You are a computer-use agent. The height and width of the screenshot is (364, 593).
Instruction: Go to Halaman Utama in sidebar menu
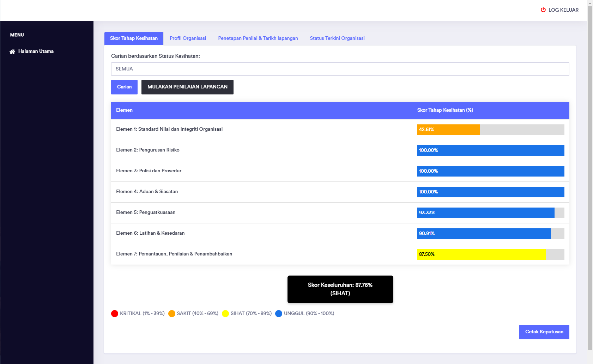(x=36, y=51)
